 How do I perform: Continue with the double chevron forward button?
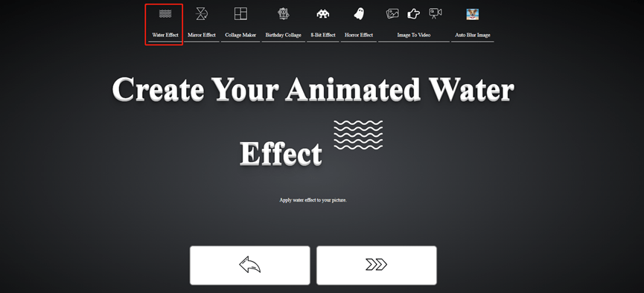point(376,265)
